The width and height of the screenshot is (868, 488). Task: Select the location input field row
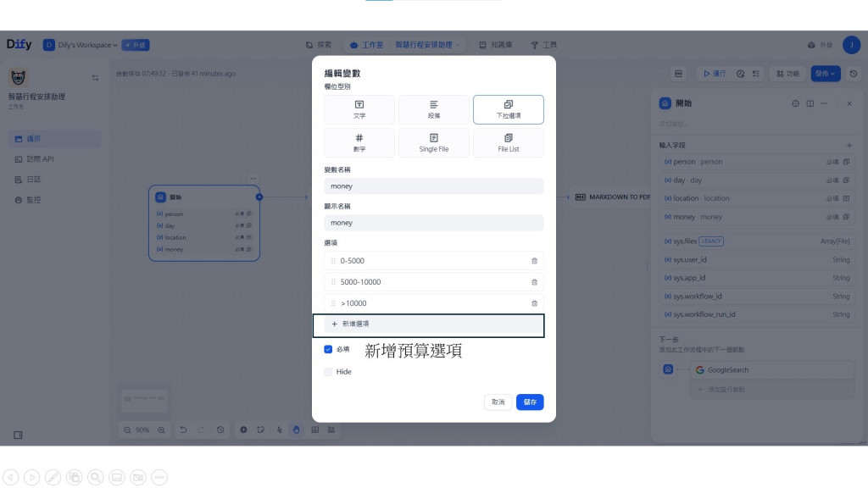756,198
